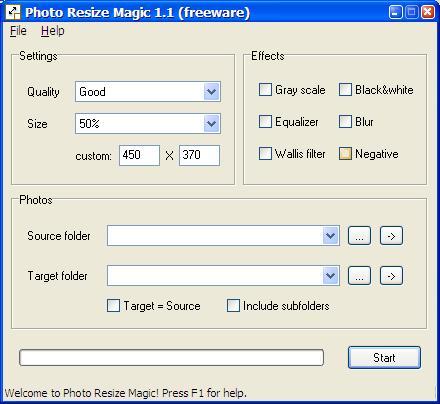Viewport: 440px width, 404px height.
Task: Click the custom: label
Action: pos(93,156)
